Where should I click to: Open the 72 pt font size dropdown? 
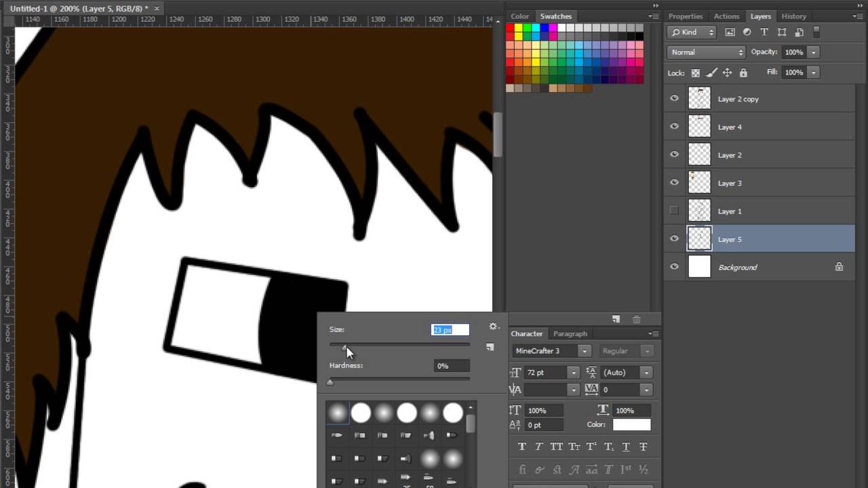(573, 373)
